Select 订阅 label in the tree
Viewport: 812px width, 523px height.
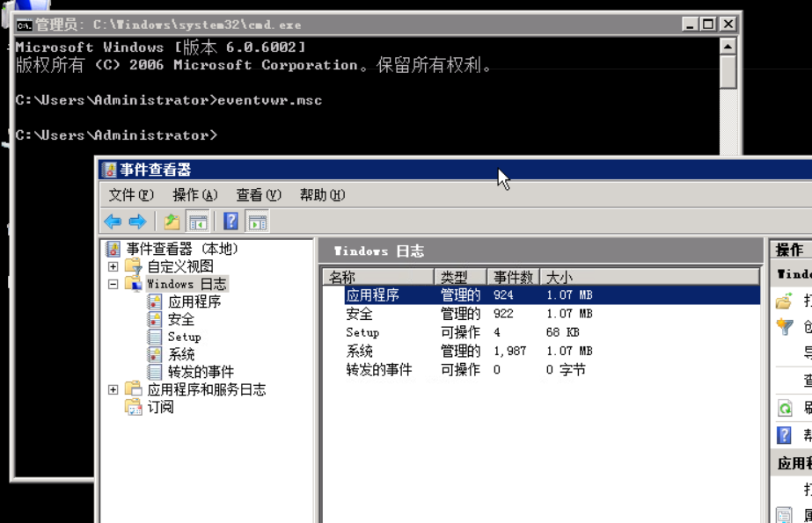coord(160,407)
